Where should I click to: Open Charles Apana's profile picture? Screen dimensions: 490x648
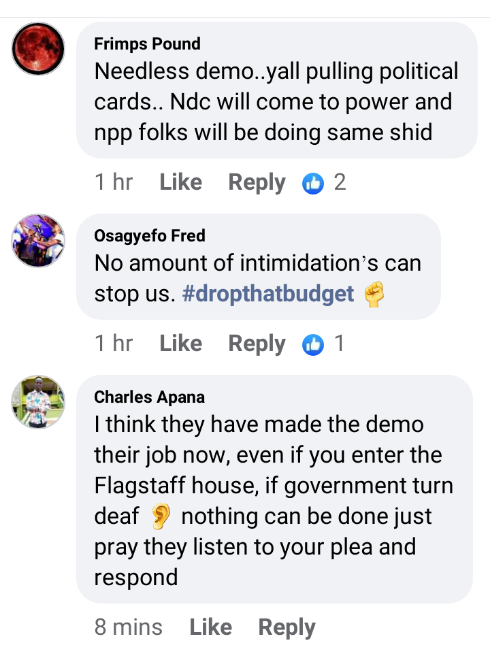point(38,402)
